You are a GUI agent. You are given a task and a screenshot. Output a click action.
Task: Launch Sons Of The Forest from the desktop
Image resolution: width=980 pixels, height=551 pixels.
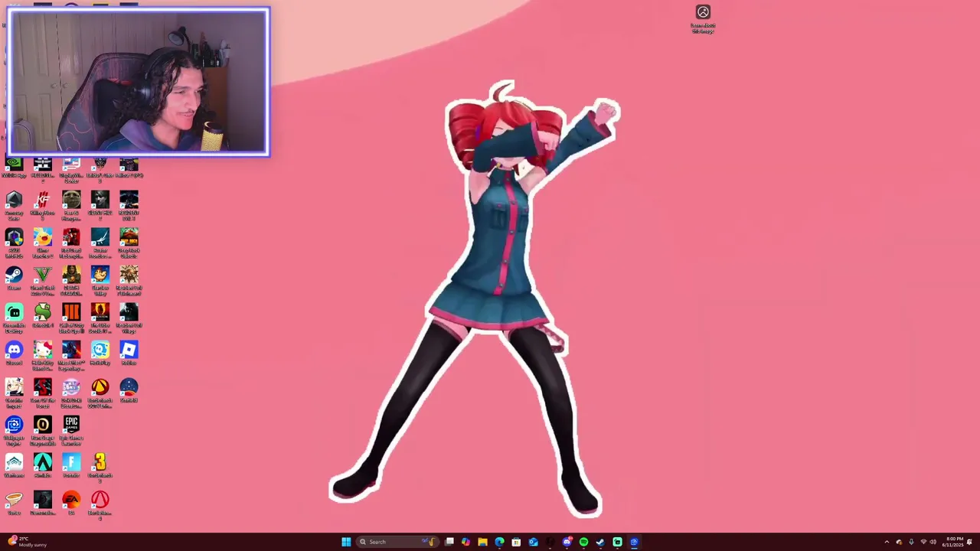point(43,393)
